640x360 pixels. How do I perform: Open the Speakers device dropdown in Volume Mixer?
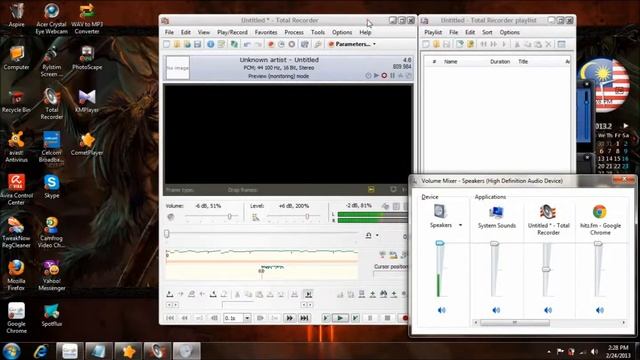point(460,225)
